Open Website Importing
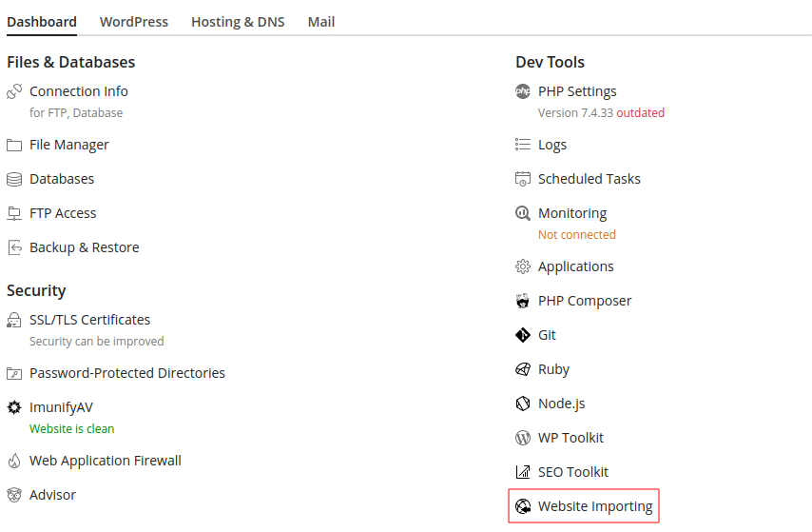812x532 pixels. [x=595, y=506]
